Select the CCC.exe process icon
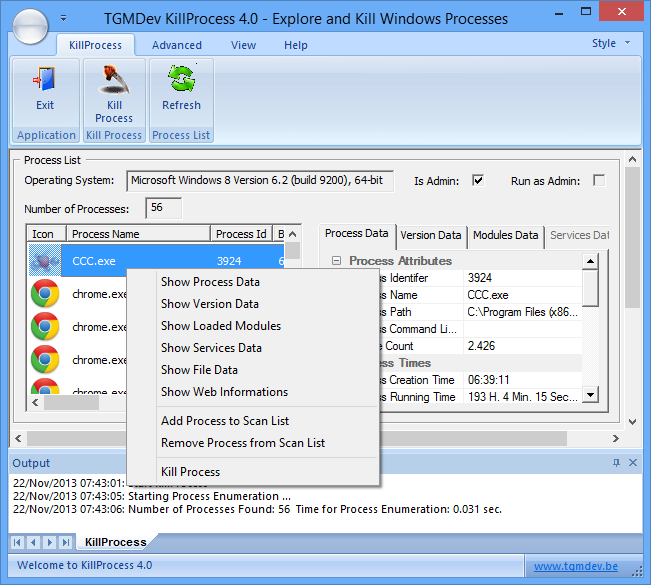 tap(45, 261)
